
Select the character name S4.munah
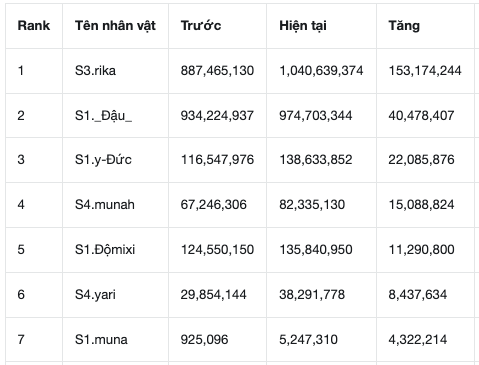pyautogui.click(x=105, y=205)
